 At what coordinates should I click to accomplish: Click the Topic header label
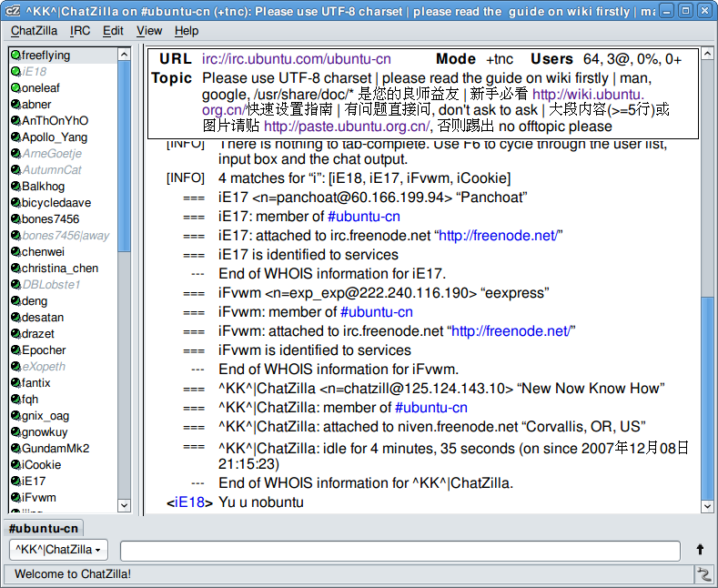172,78
